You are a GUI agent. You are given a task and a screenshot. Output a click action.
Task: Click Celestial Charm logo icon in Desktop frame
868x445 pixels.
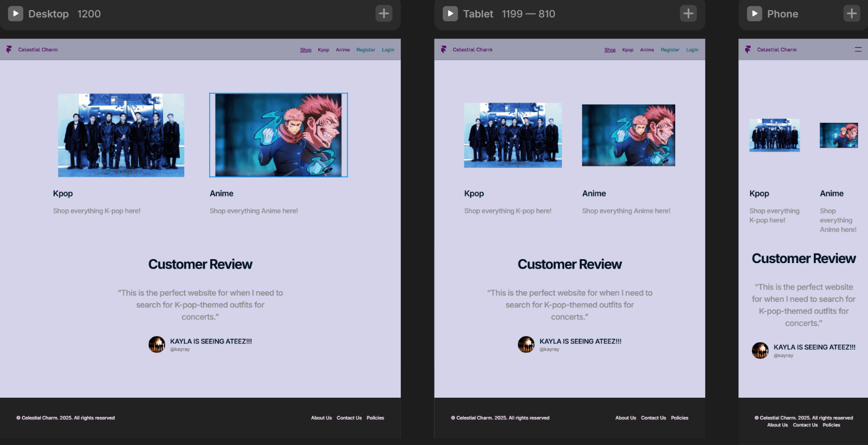click(x=9, y=50)
